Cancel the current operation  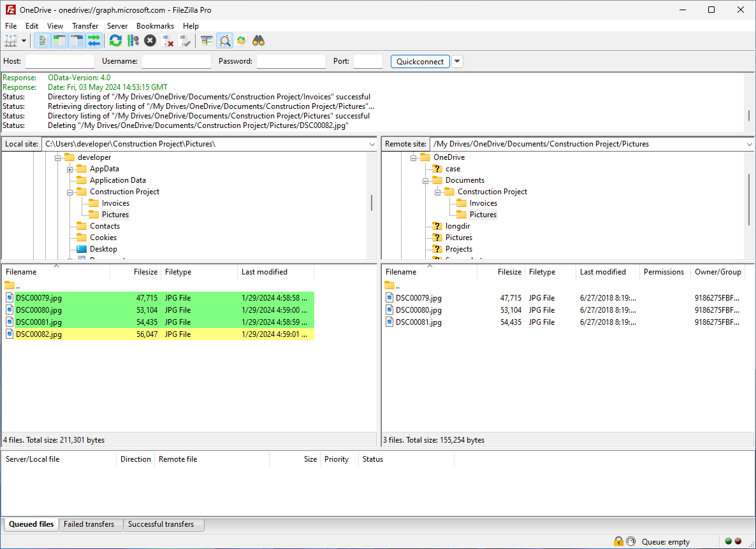coord(150,40)
